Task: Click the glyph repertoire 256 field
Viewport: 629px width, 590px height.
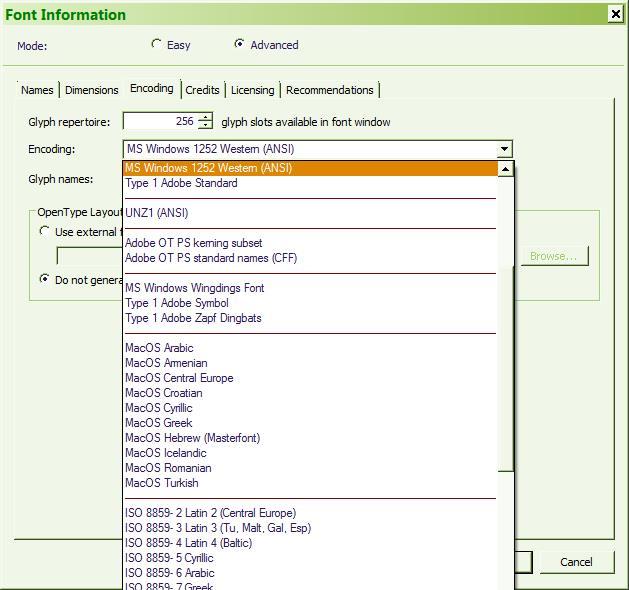Action: click(160, 121)
